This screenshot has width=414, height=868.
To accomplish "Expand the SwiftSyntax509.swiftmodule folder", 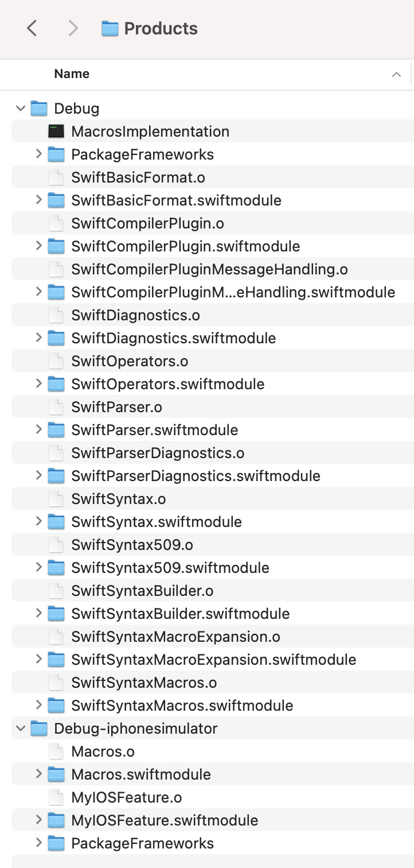I will coord(38,568).
